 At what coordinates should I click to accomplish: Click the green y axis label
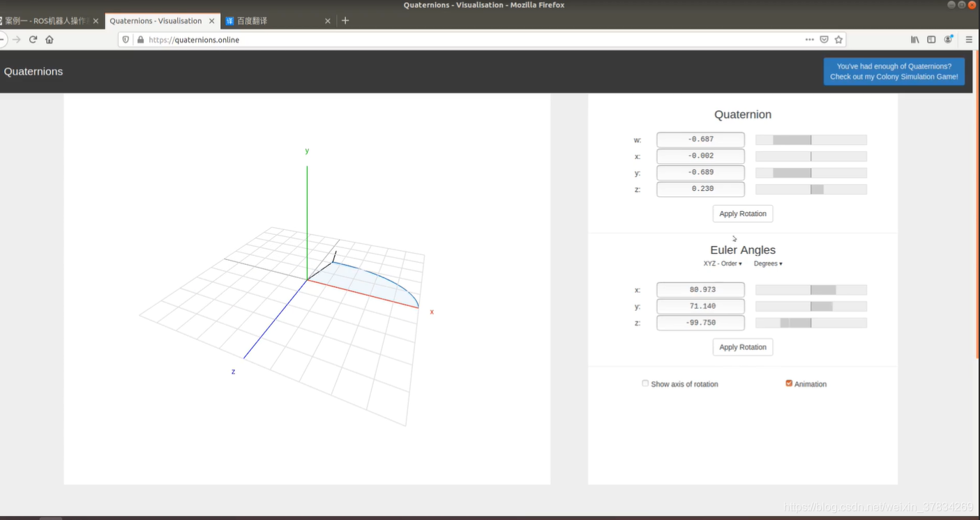[x=307, y=151]
